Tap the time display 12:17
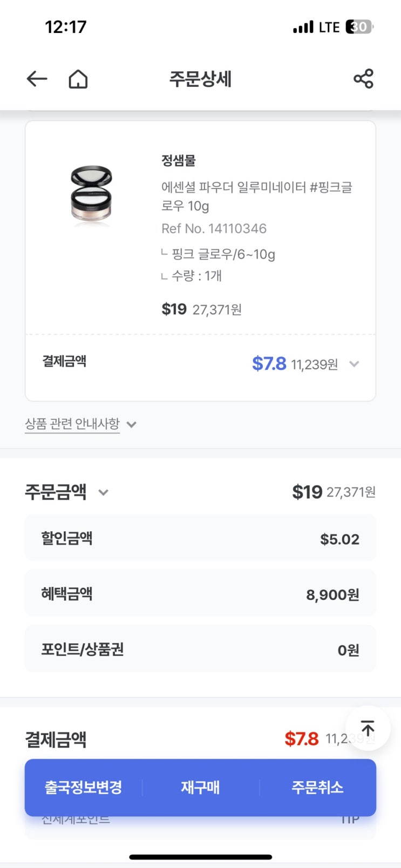Screen dimensions: 401x868 65,27
